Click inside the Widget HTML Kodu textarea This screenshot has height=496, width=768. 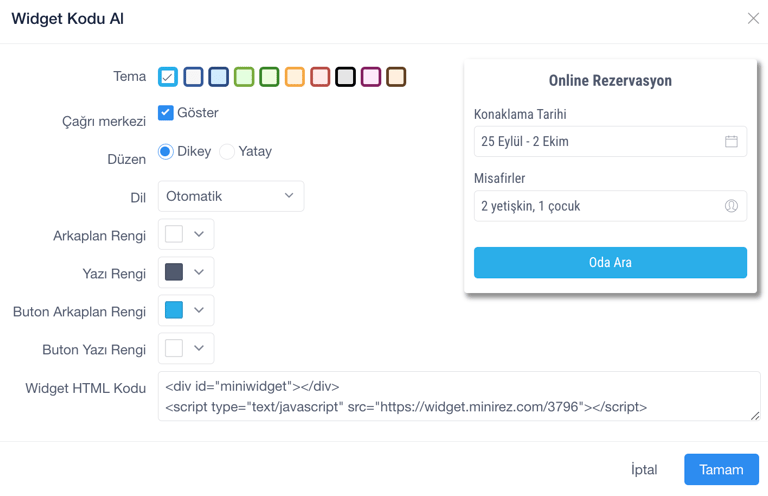pos(458,396)
